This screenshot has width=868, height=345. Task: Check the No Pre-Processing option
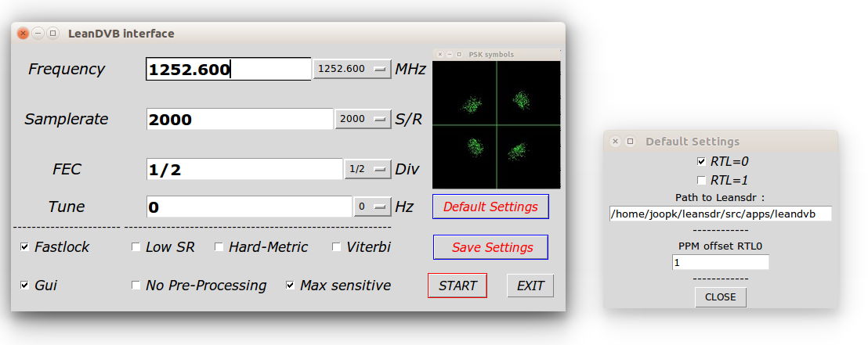click(x=136, y=286)
